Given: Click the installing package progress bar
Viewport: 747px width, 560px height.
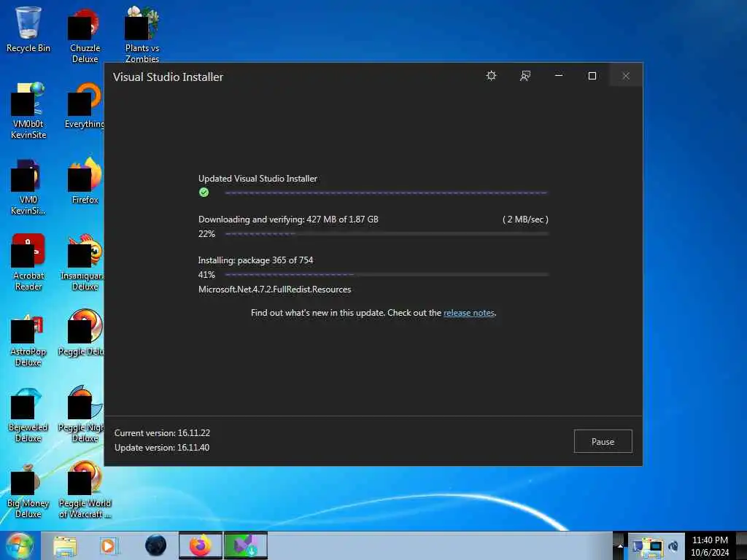Looking at the screenshot, I should point(387,275).
